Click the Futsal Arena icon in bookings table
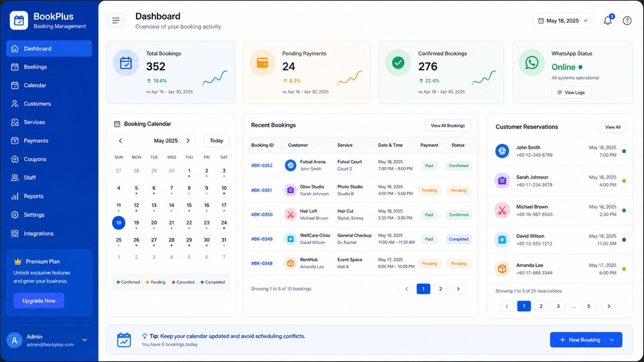Viewport: 644px width, 362px height. (x=290, y=166)
